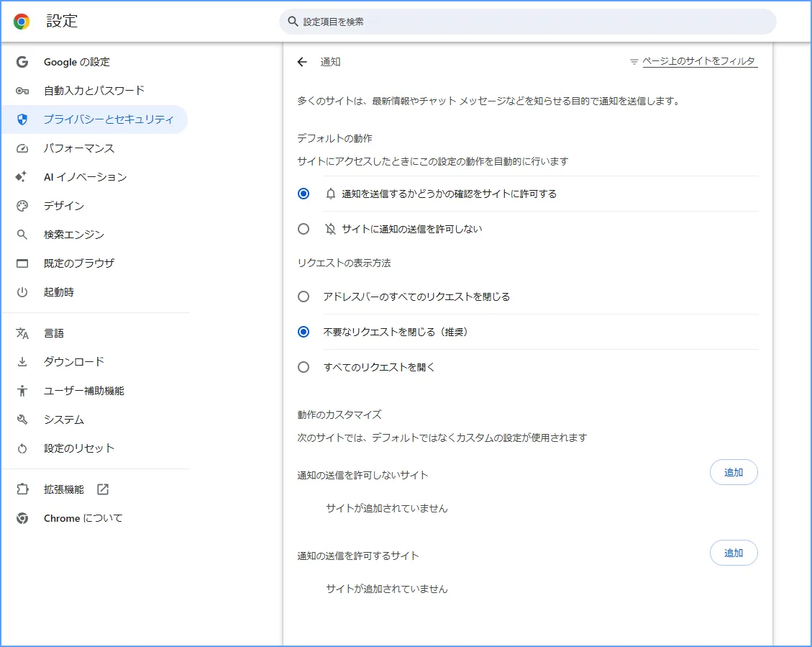
Task: Click the speedometer icon for パフォーマンス
Action: point(22,149)
